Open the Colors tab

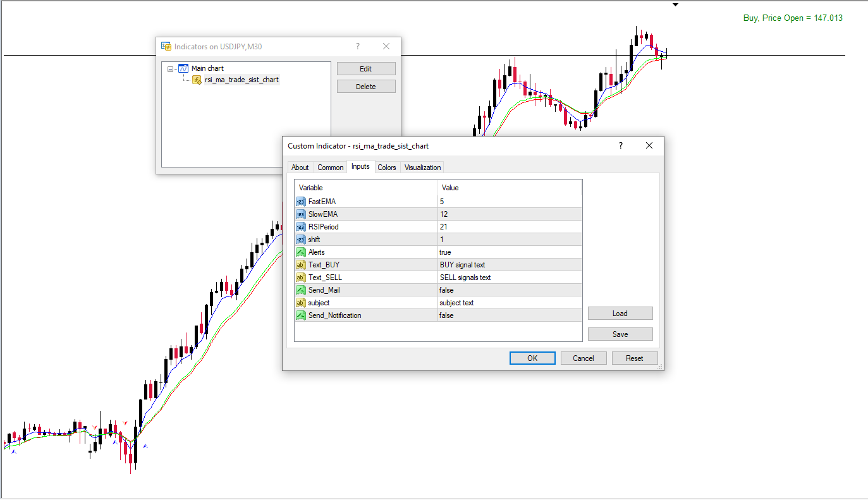(x=386, y=168)
